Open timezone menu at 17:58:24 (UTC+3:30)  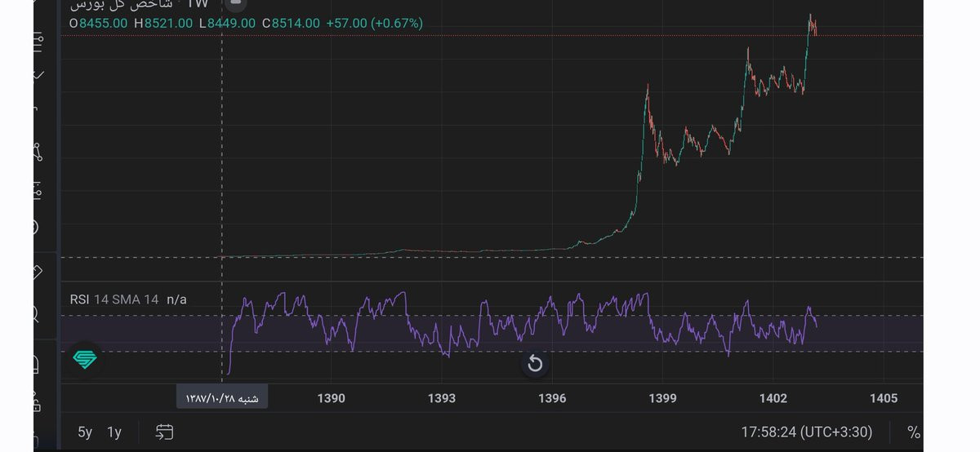tap(806, 432)
